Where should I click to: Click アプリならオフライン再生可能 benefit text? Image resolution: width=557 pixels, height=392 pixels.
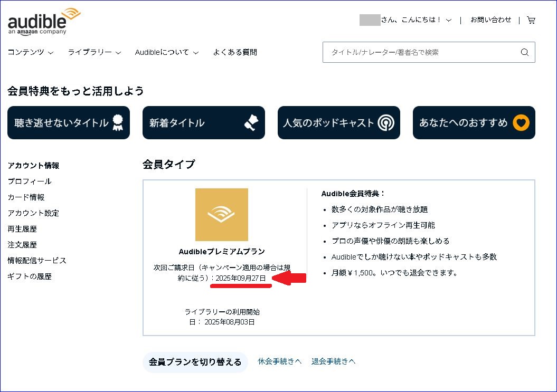point(383,225)
